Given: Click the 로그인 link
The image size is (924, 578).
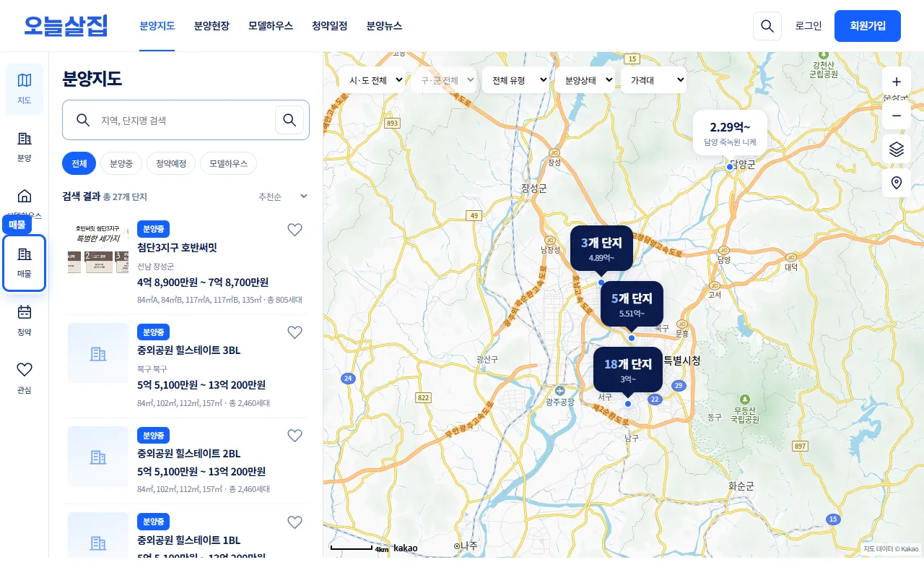Looking at the screenshot, I should click(808, 26).
